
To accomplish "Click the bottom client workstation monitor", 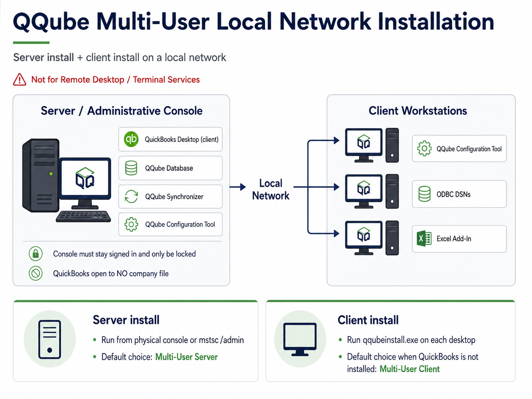I will (364, 238).
